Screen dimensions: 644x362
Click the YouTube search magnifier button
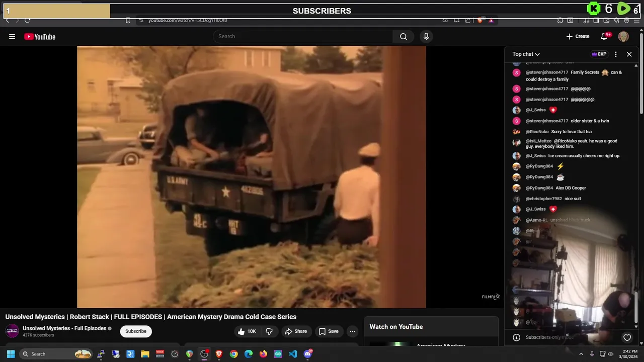coord(403,36)
